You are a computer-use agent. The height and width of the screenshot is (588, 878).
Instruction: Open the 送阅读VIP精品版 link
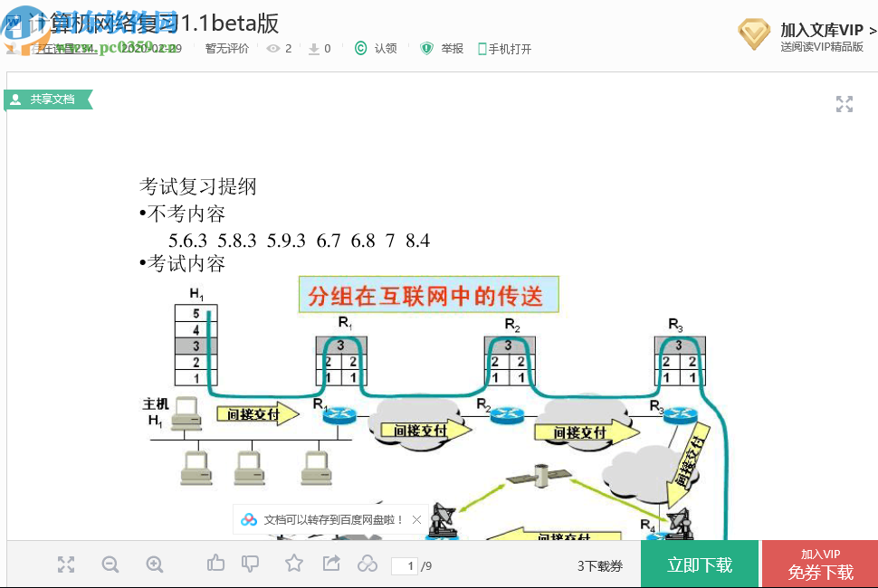click(822, 46)
